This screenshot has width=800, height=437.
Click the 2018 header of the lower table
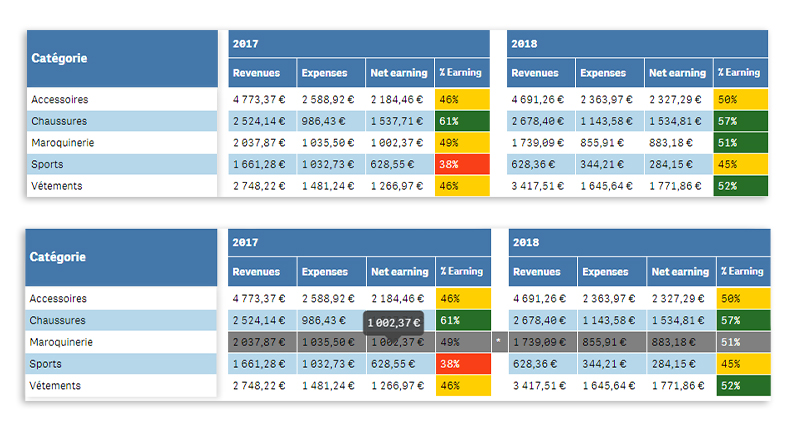coord(639,243)
